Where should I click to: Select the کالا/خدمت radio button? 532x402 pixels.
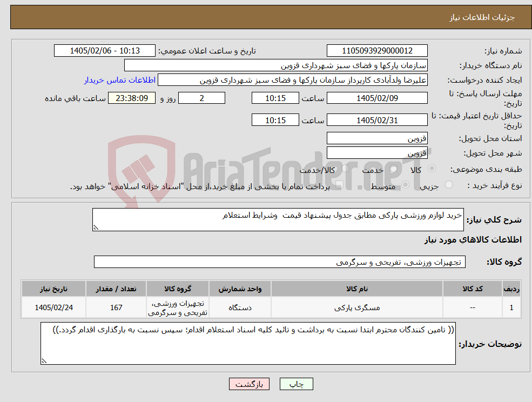[345, 169]
